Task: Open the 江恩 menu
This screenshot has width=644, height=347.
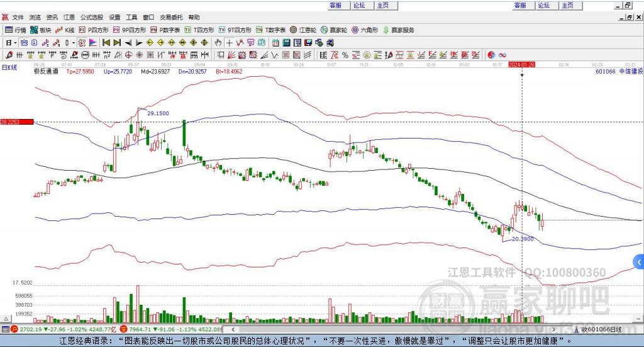Action: click(69, 17)
